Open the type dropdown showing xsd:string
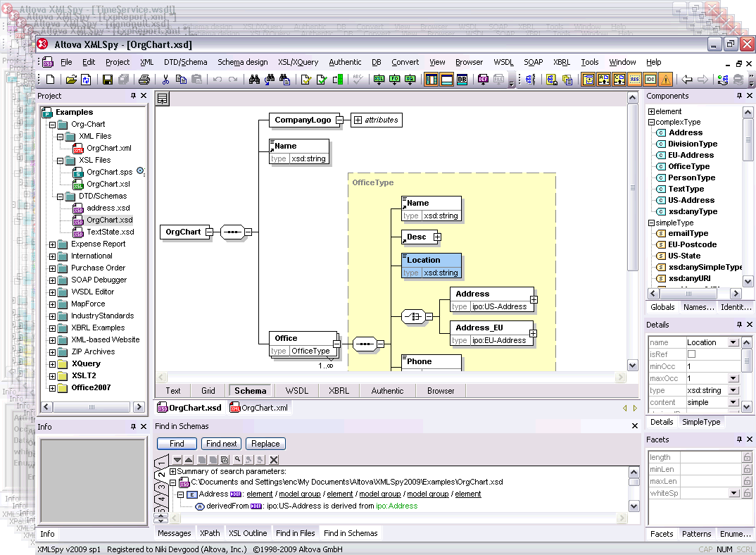 [x=733, y=390]
